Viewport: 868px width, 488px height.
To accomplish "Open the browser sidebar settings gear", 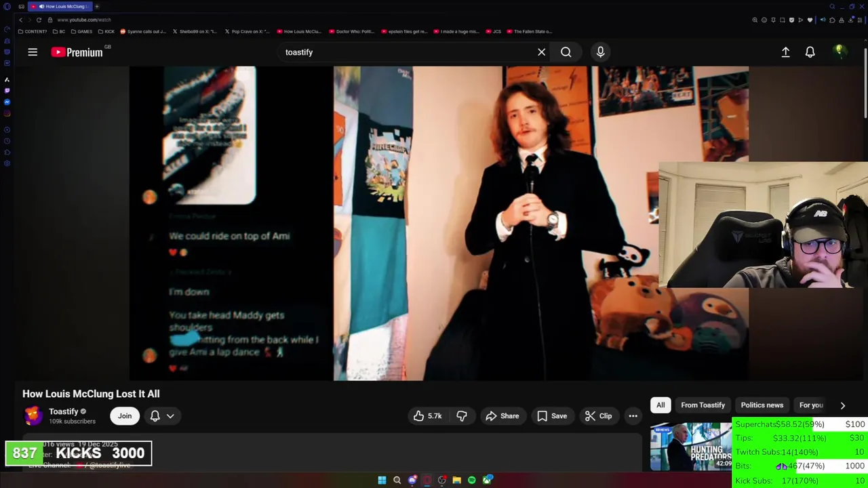I will coord(7,163).
